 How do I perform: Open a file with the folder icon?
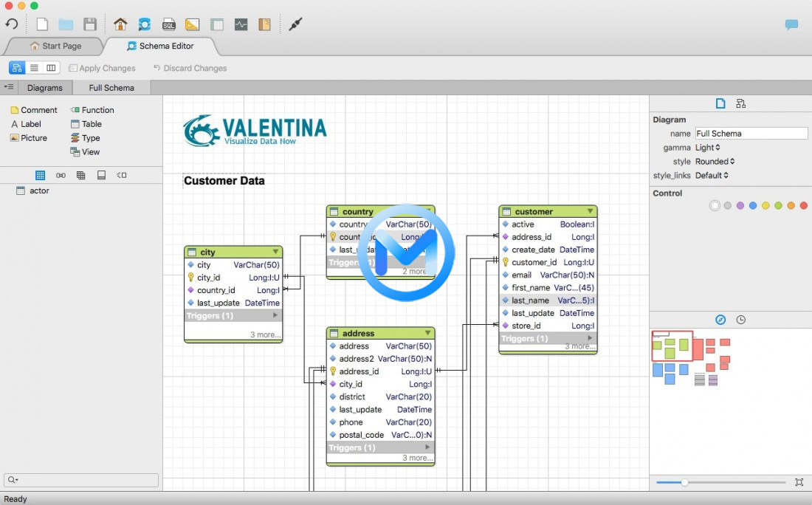[66, 24]
